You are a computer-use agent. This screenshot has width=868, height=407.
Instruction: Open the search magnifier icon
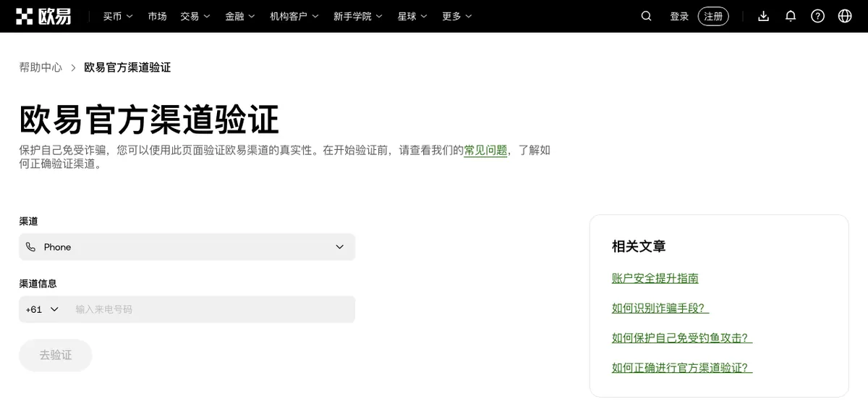tap(647, 16)
